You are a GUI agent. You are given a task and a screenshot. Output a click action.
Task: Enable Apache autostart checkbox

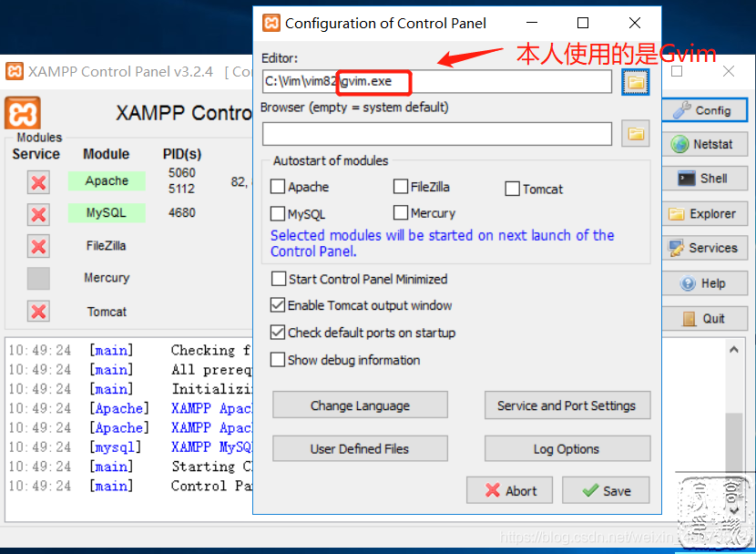coord(278,187)
